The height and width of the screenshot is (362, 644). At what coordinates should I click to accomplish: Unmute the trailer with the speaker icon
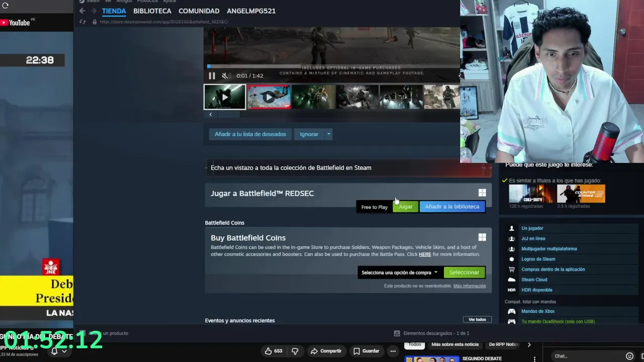pos(226,76)
